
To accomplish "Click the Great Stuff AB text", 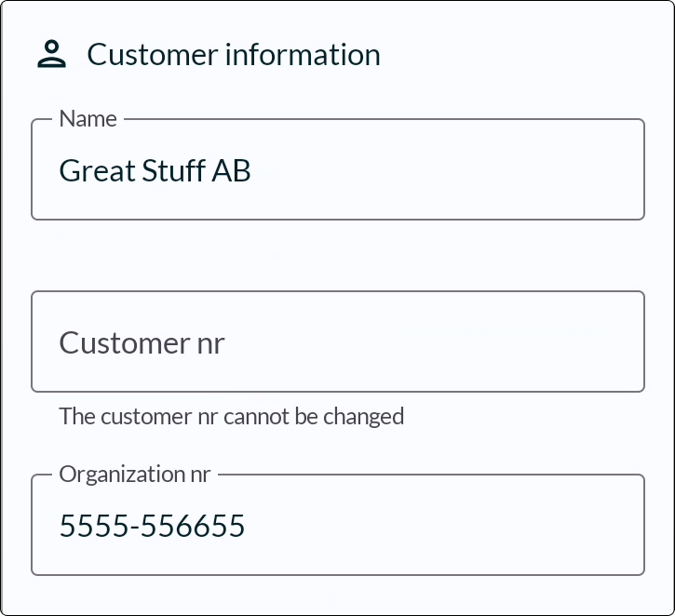I will coord(155,171).
